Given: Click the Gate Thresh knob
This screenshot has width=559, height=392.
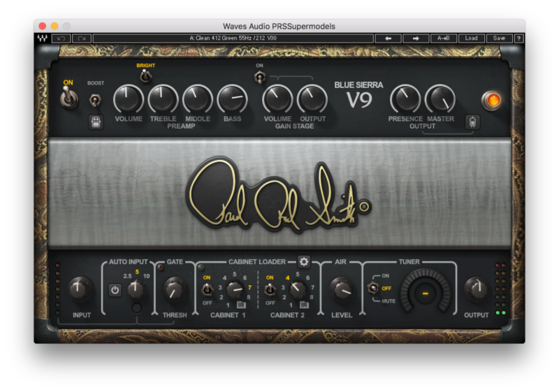Looking at the screenshot, I should (x=175, y=289).
